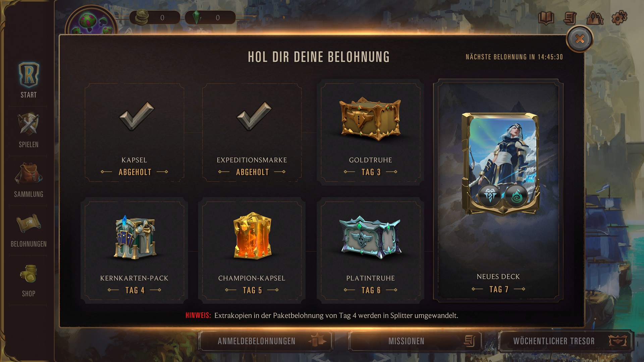The width and height of the screenshot is (644, 362).
Task: Select the Champion-Kapsel Tag 5 reward
Action: [252, 251]
